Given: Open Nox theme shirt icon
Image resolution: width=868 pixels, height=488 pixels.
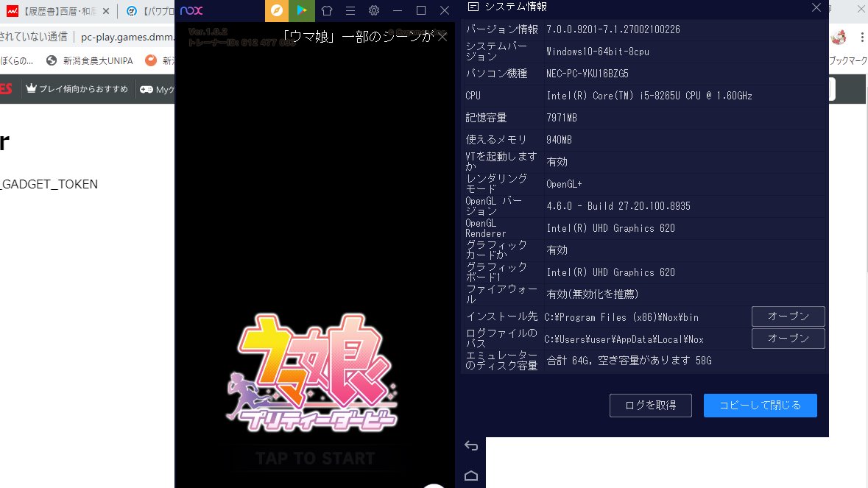Looking at the screenshot, I should click(327, 10).
